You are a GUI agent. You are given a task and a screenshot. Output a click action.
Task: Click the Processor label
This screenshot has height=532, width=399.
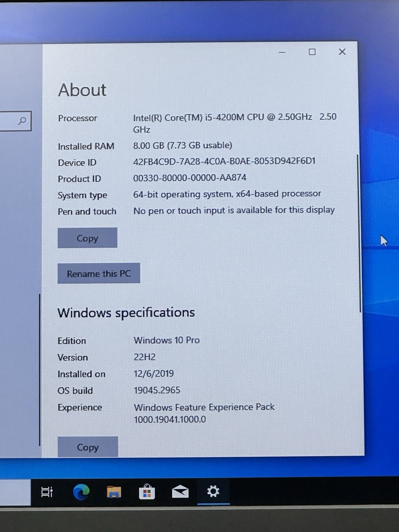pyautogui.click(x=77, y=118)
